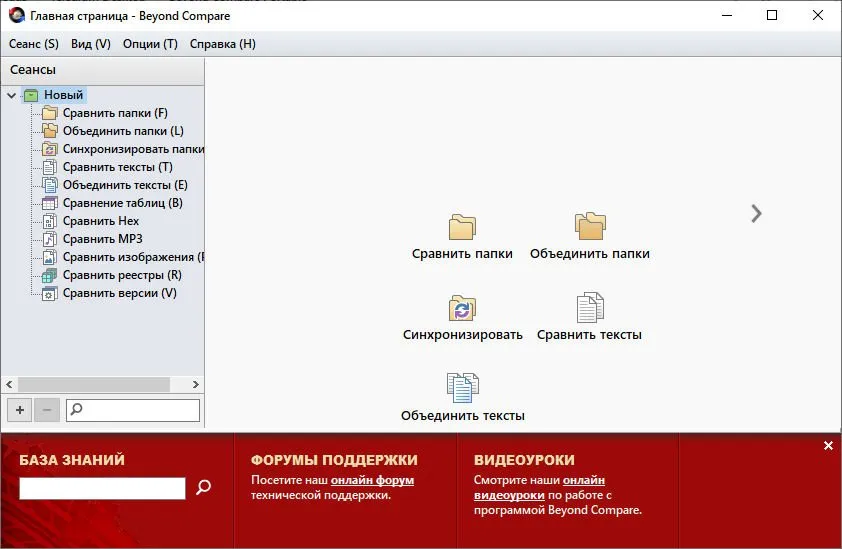Select the Новый tree label
This screenshot has width=842, height=549.
[x=63, y=95]
